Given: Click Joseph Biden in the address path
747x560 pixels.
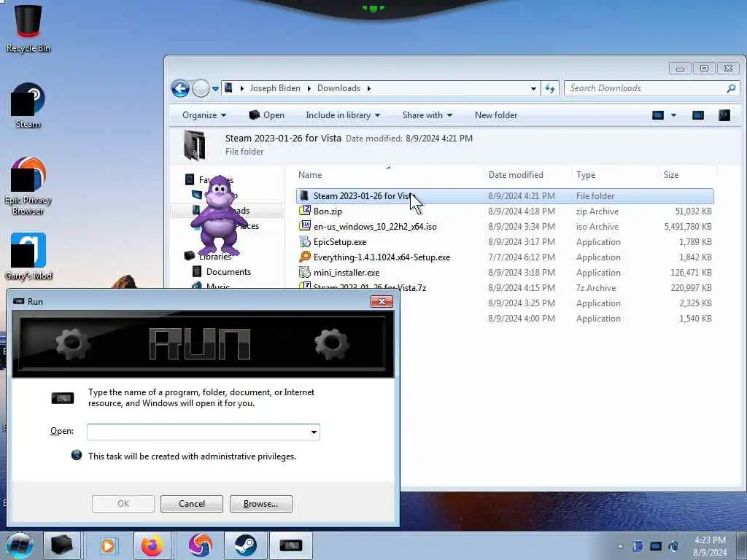Looking at the screenshot, I should [x=275, y=88].
